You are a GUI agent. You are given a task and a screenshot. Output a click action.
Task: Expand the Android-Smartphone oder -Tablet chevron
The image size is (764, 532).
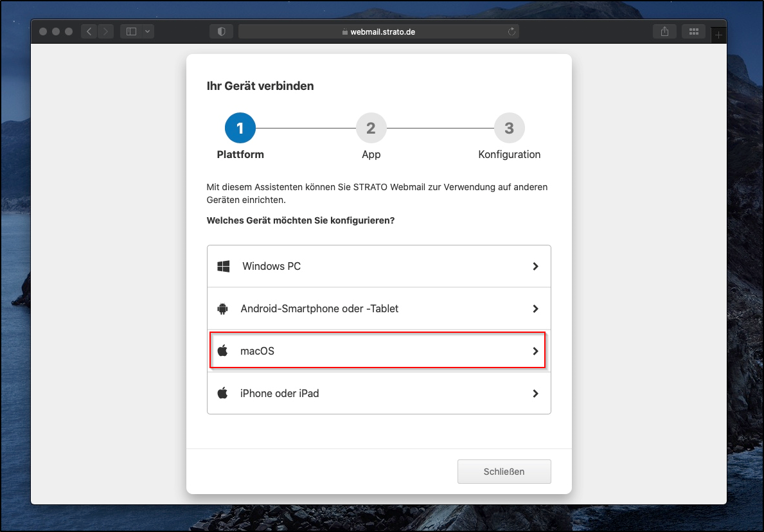click(x=535, y=308)
